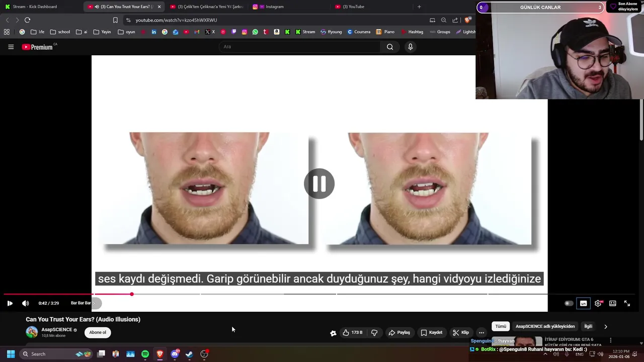Open the AsapSCIENCE channel avatar
This screenshot has height=362, width=644.
coord(32,332)
